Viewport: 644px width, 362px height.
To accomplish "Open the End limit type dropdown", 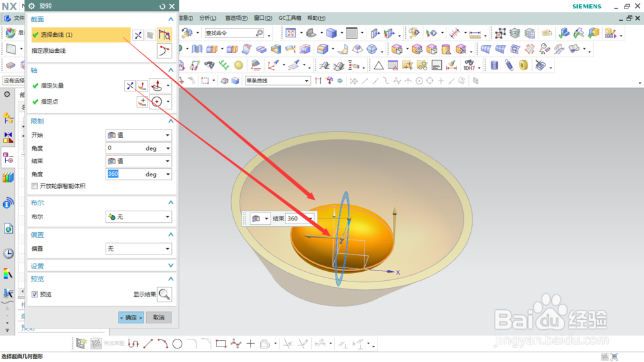I will click(x=139, y=161).
